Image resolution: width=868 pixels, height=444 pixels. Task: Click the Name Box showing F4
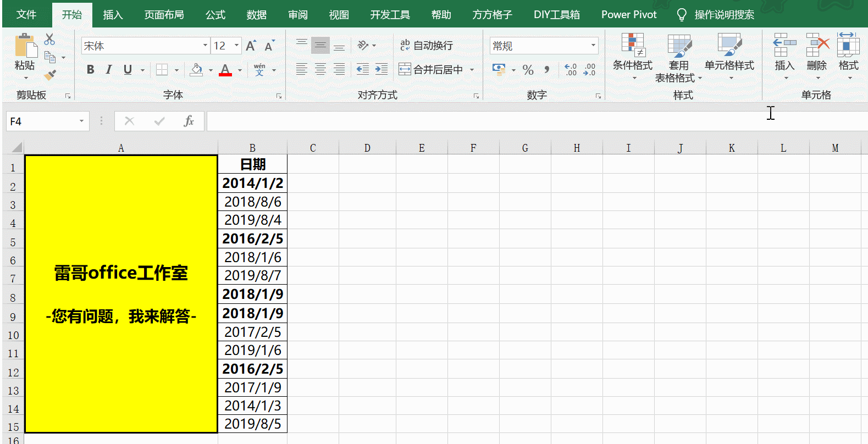coord(42,121)
